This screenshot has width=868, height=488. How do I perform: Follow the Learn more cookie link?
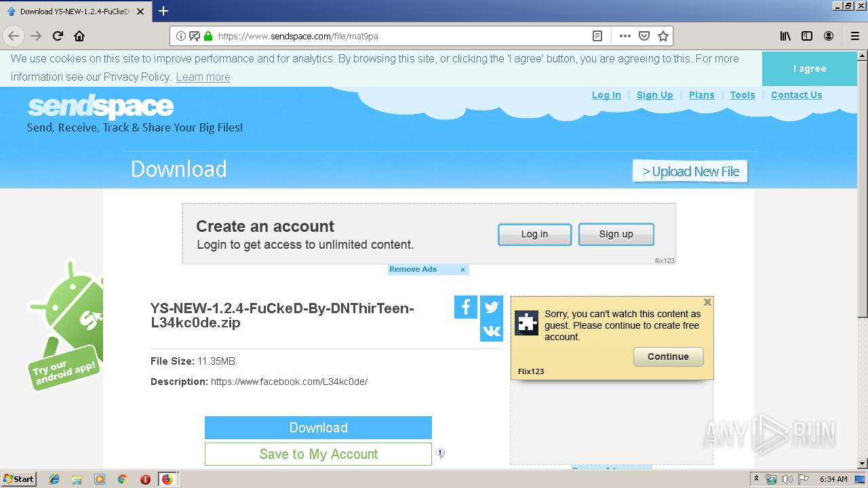click(203, 77)
